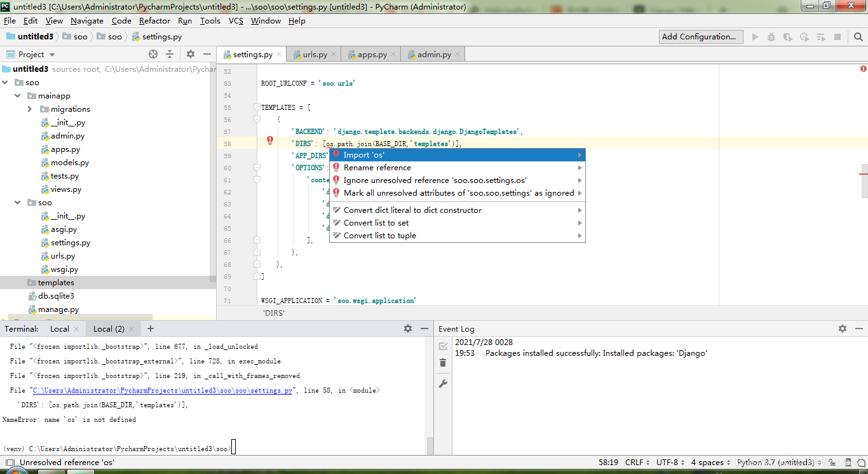Click the tool windows icon in status bar

tap(9, 463)
